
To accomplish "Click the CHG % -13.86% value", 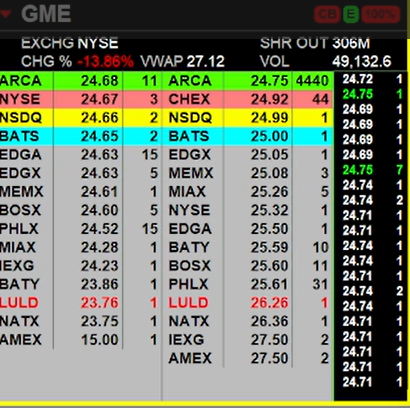I will pyautogui.click(x=77, y=62).
